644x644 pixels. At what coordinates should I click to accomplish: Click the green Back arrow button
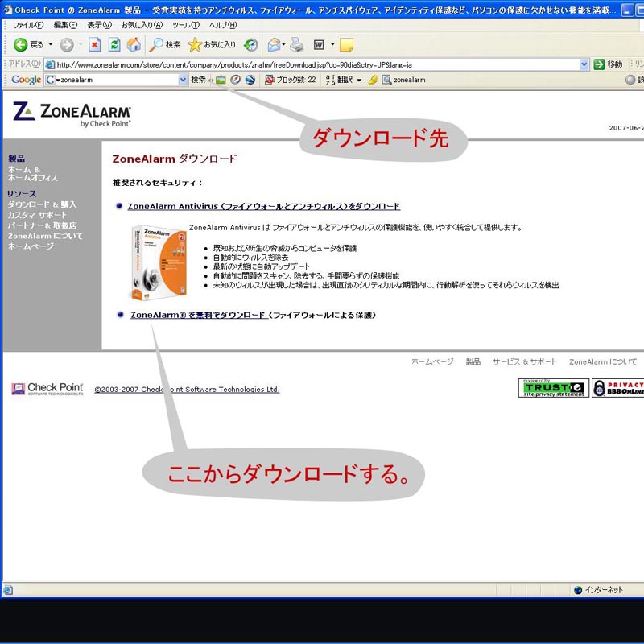click(21, 45)
